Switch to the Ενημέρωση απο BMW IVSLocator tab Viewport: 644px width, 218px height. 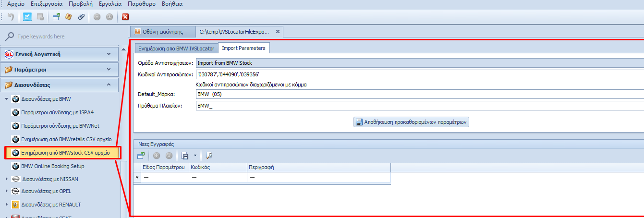tap(176, 48)
